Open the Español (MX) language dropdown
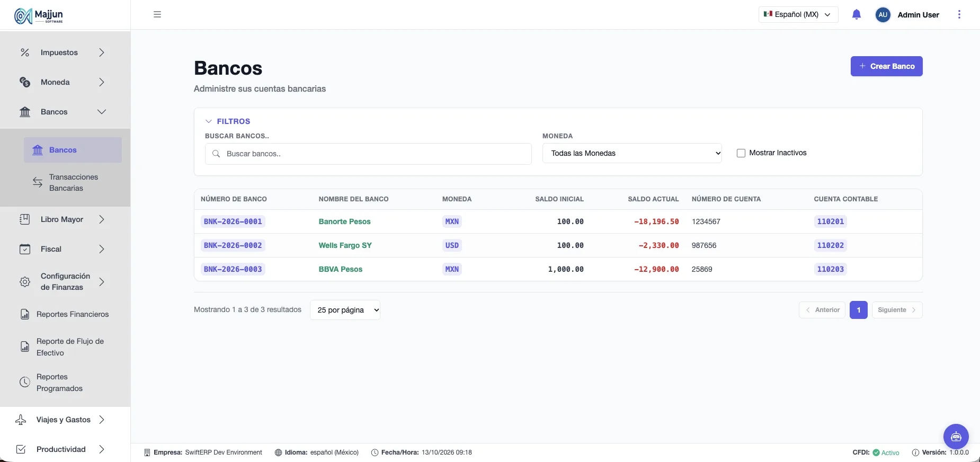The image size is (980, 462). (x=798, y=14)
